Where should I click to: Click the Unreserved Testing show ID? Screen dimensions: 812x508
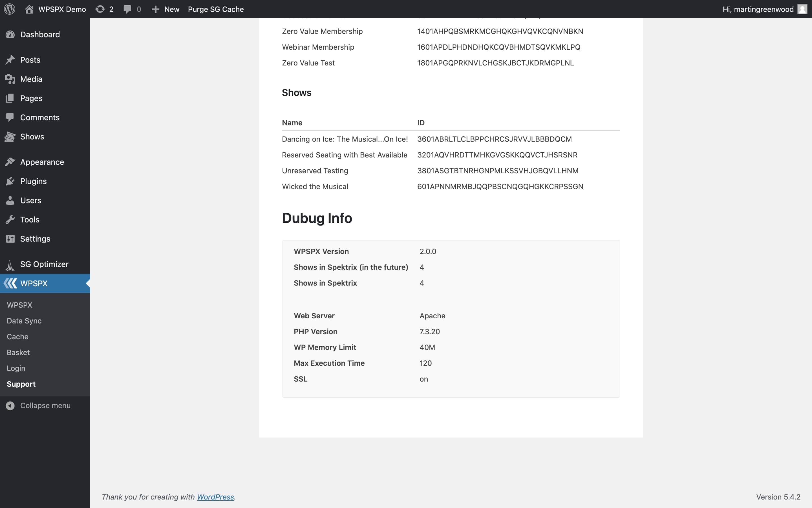pos(498,171)
